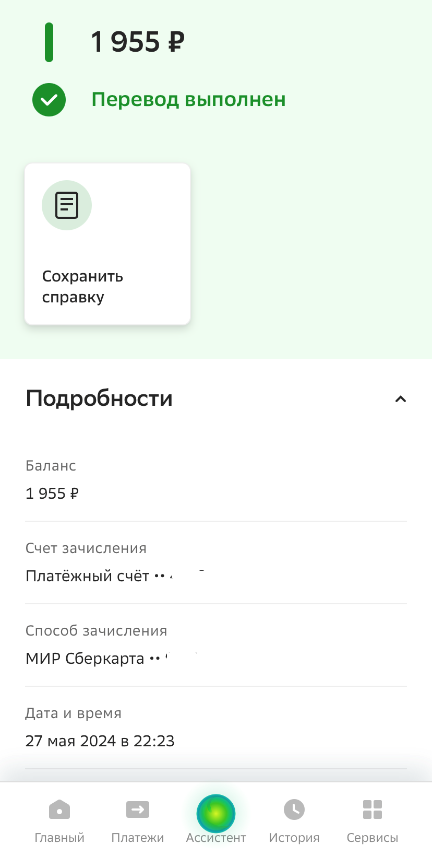The height and width of the screenshot is (868, 432).
Task: Open the История clock icon
Action: point(294,810)
